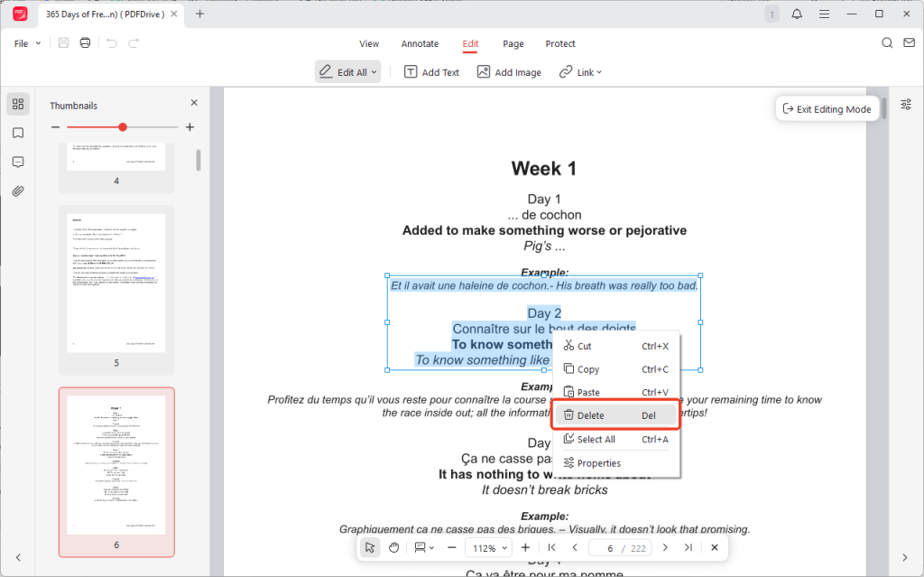The image size is (924, 577).
Task: Toggle the Thumbnails panel sidebar button
Action: coord(18,104)
